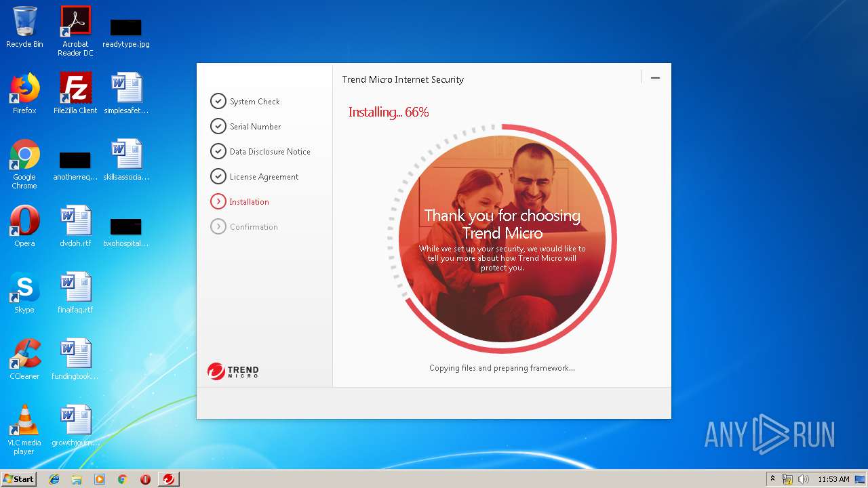Click the Confirmation step arrow icon
Screen dimensions: 868x488
point(218,226)
